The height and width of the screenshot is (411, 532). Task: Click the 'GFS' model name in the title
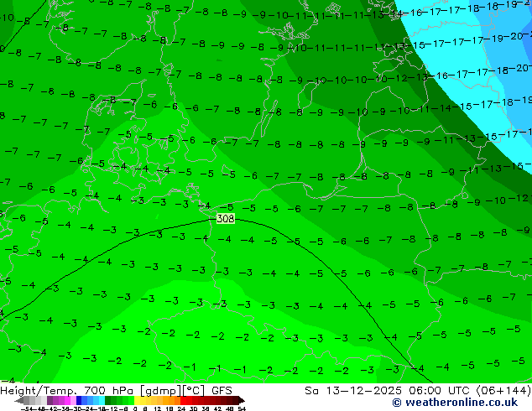pos(222,391)
